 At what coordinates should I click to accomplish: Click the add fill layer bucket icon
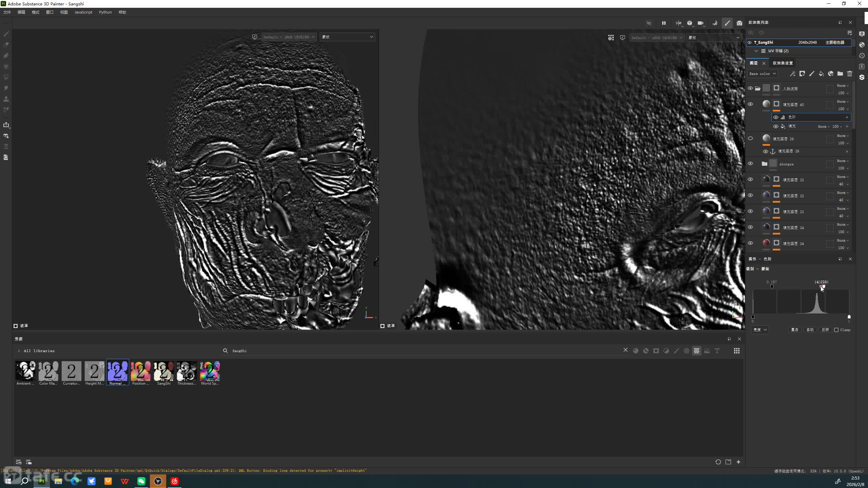point(821,74)
